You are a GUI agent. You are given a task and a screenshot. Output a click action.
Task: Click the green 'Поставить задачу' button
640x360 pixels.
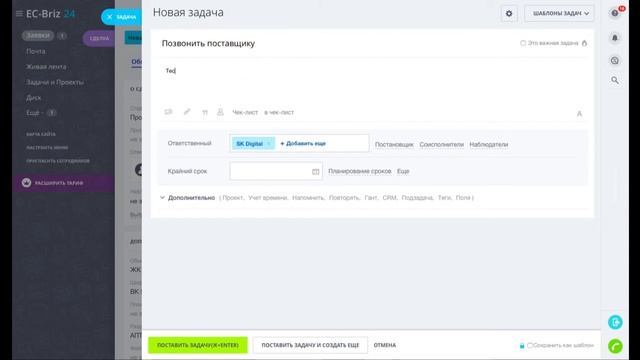pos(198,345)
